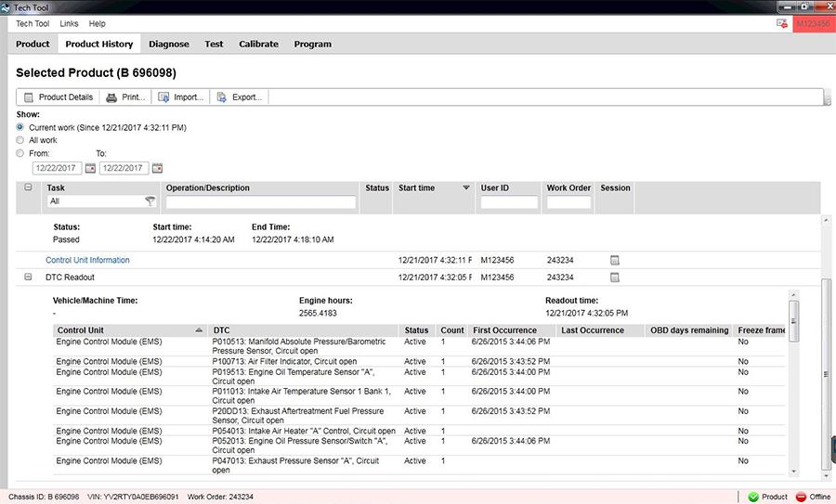
Task: Open the To date calendar picker
Action: click(157, 168)
